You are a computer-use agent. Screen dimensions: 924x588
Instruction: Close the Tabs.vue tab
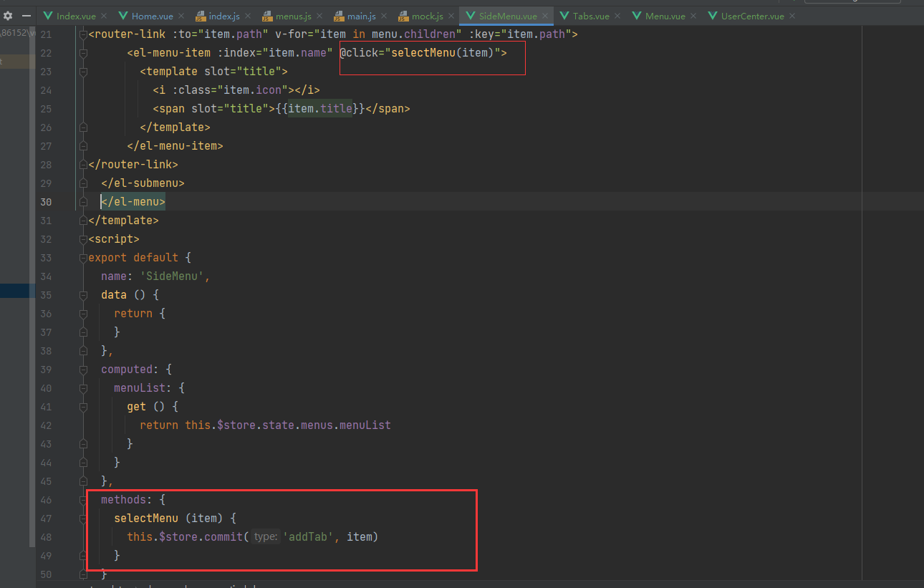click(x=617, y=16)
